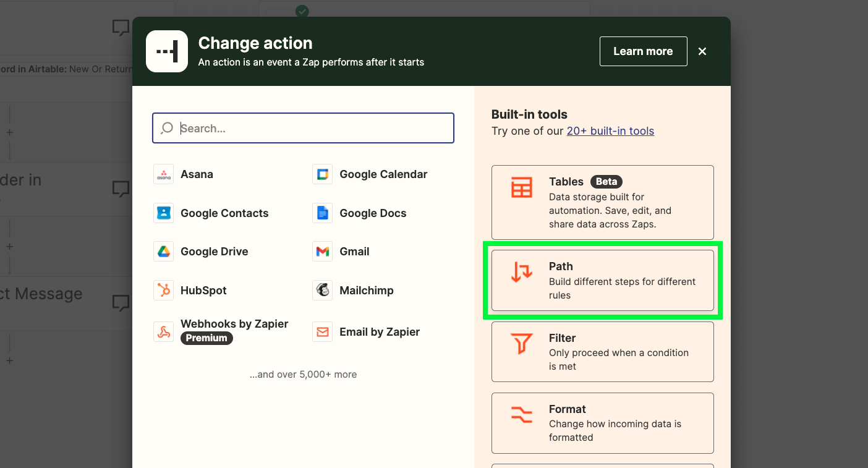This screenshot has width=868, height=468.
Task: Focus the Search apps field
Action: 303,128
